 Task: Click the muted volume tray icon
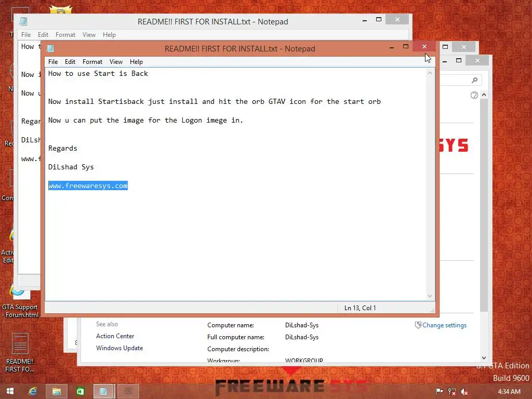(464, 392)
